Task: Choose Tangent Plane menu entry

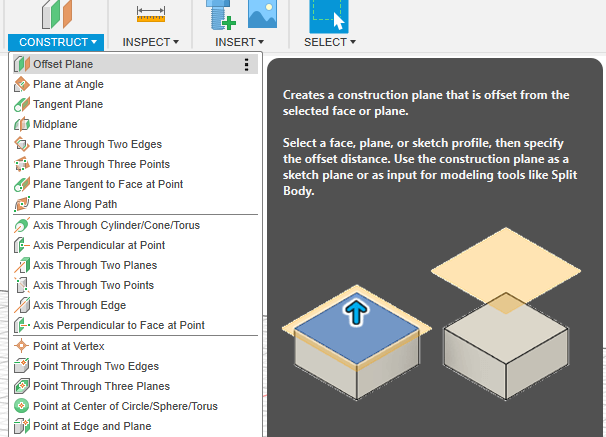Action: pos(135,104)
